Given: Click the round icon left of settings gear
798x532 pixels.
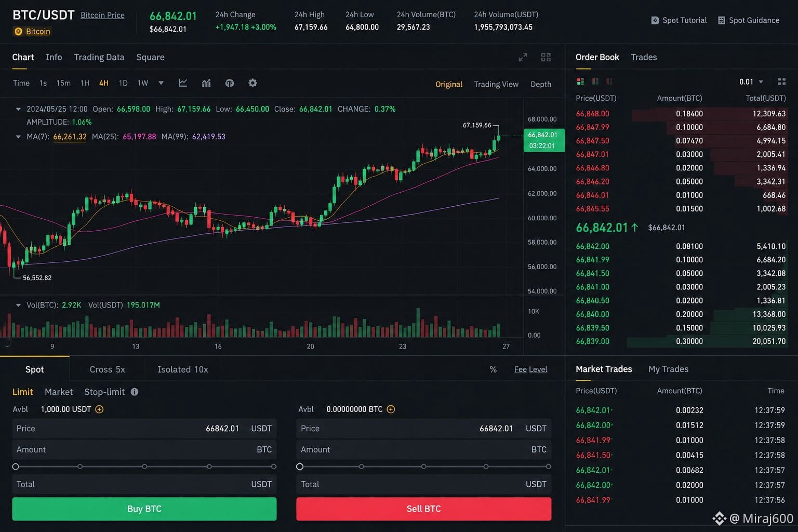Looking at the screenshot, I should (230, 83).
